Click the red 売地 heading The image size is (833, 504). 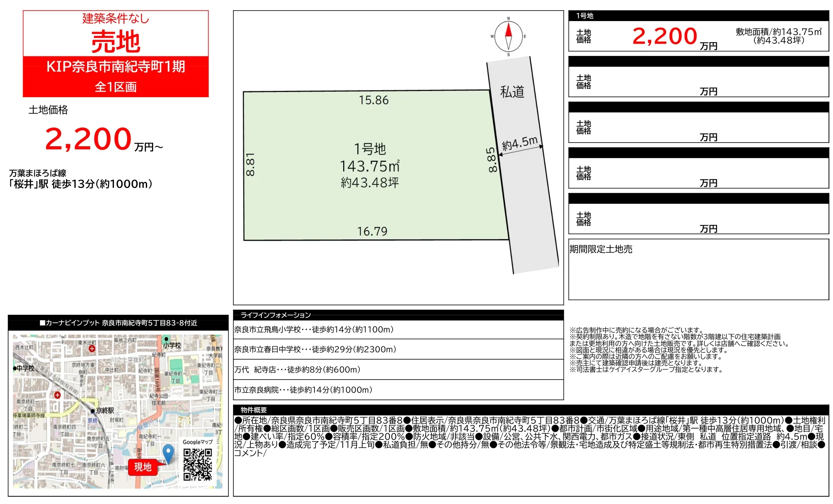(x=116, y=42)
